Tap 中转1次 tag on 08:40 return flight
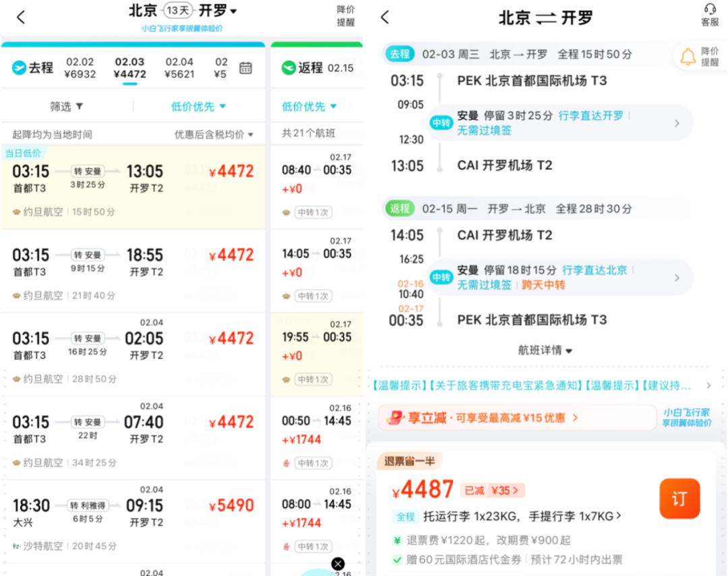This screenshot has height=576, width=728. [313, 213]
